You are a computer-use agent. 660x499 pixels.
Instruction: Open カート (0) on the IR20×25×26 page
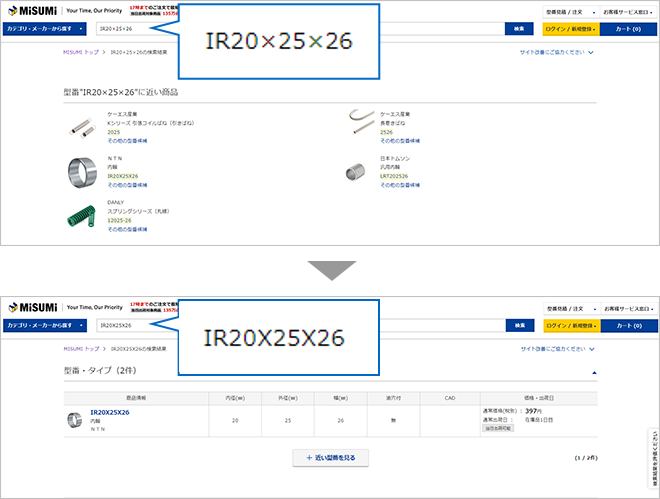tap(628, 29)
